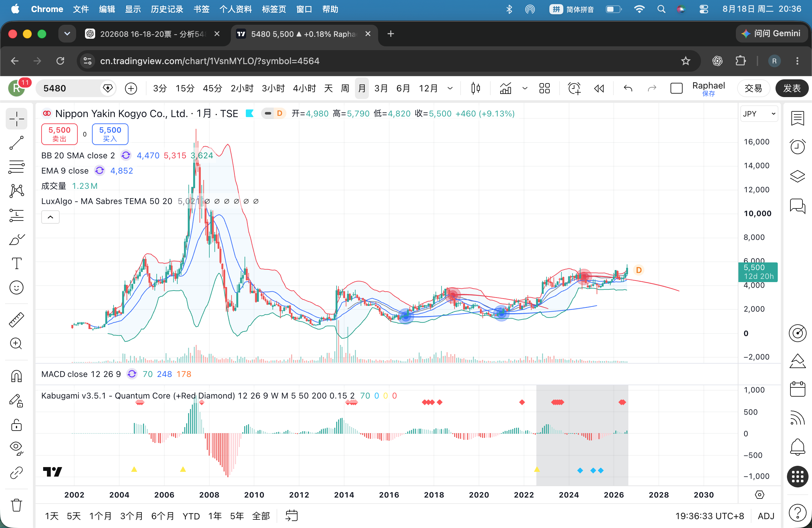Click the orange D dividend marker on chart

[x=639, y=270]
